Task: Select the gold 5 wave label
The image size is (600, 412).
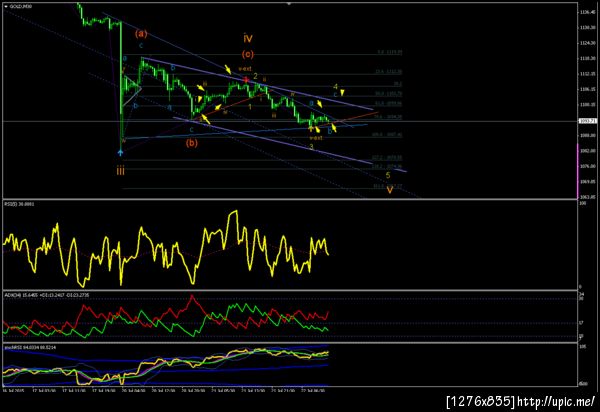Action: click(388, 175)
